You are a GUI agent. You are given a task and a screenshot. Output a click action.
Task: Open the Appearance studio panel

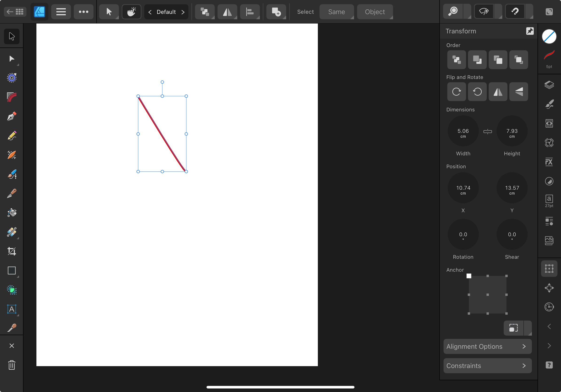click(x=549, y=124)
